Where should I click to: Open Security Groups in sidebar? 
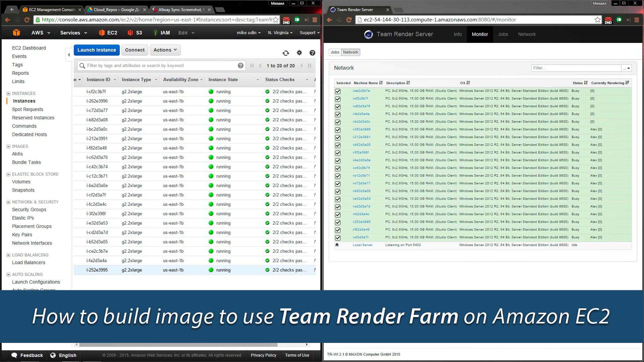[x=29, y=209]
